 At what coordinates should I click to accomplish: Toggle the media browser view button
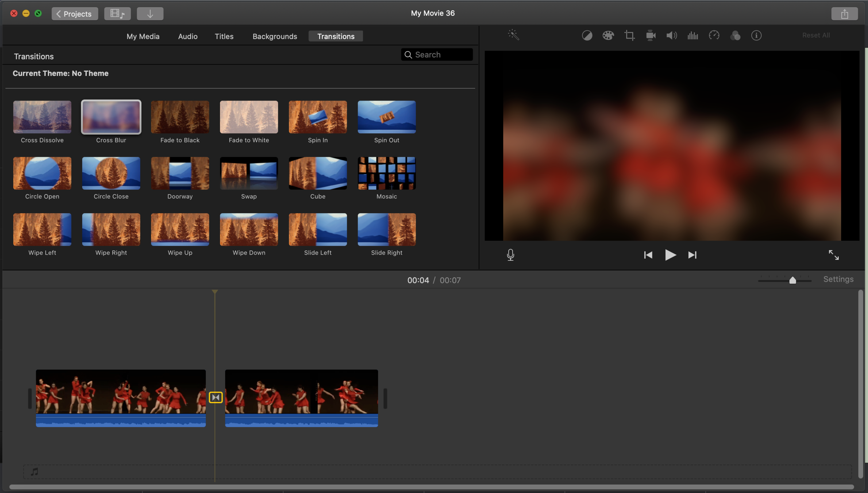pyautogui.click(x=117, y=14)
